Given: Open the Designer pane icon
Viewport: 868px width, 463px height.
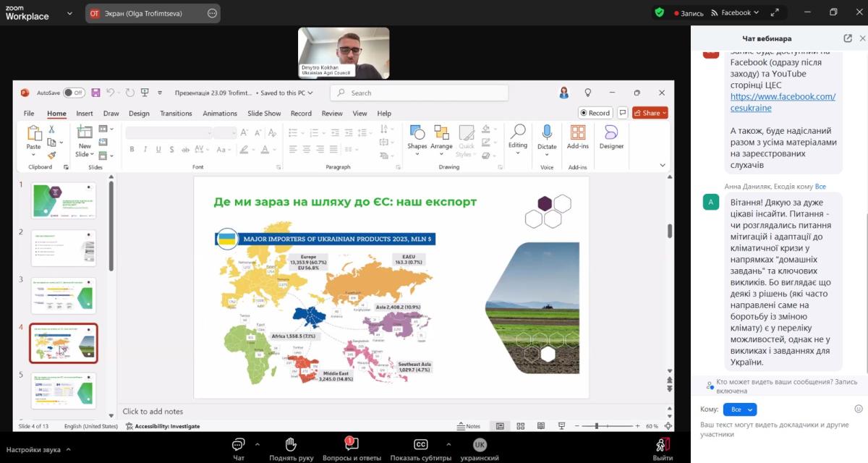Looking at the screenshot, I should tap(611, 132).
